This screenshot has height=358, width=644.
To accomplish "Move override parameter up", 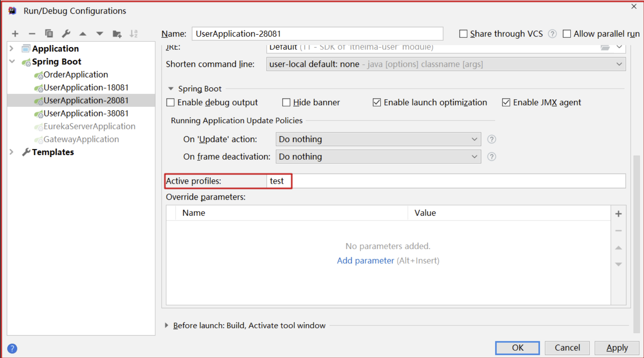I will pyautogui.click(x=619, y=248).
